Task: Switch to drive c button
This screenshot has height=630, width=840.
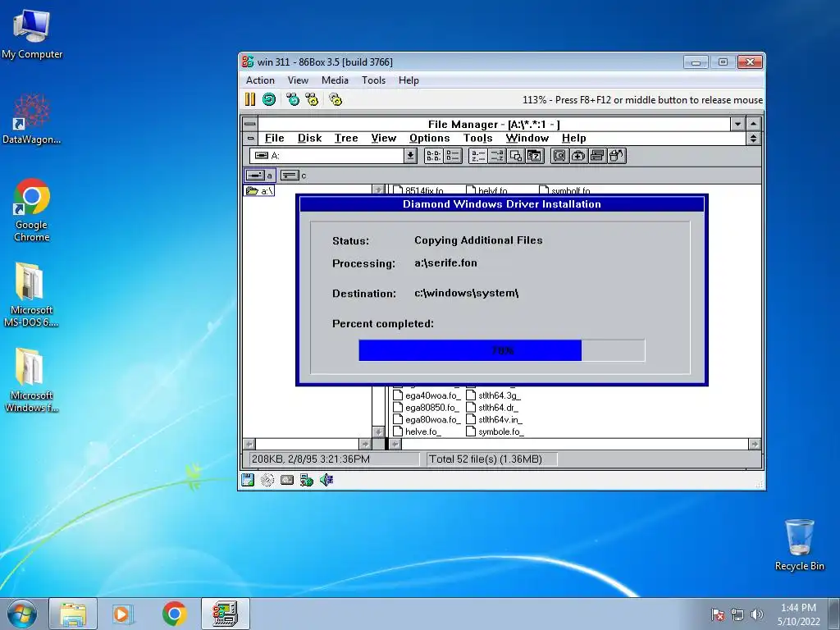Action: click(294, 176)
